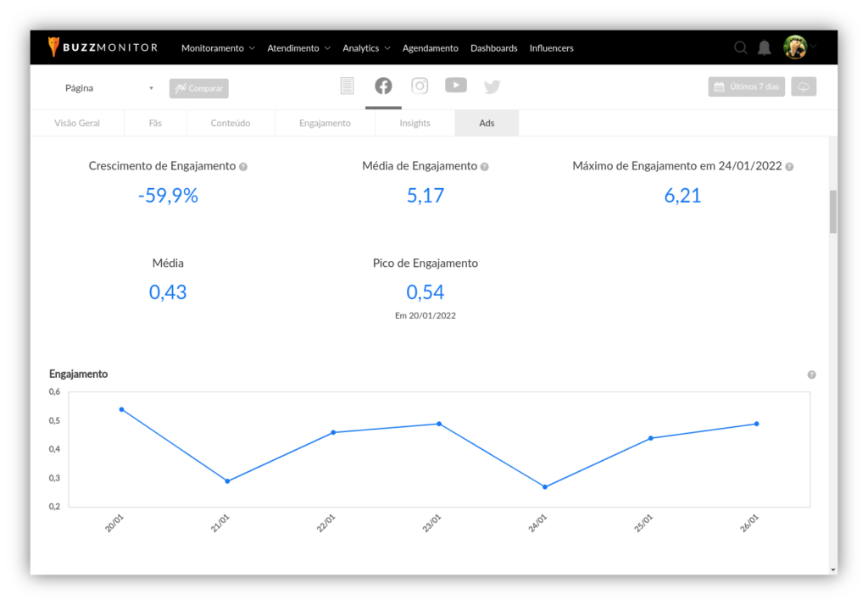Open the search magnifier icon
The height and width of the screenshot is (605, 868).
[x=740, y=47]
